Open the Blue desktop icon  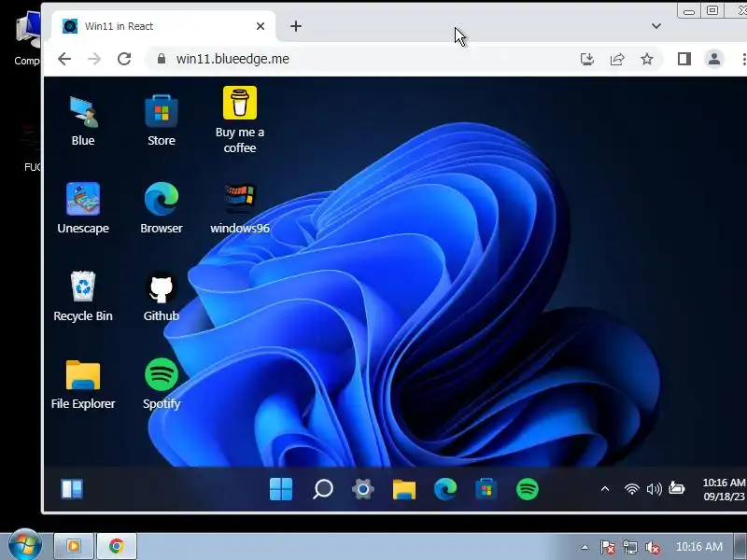(x=83, y=120)
